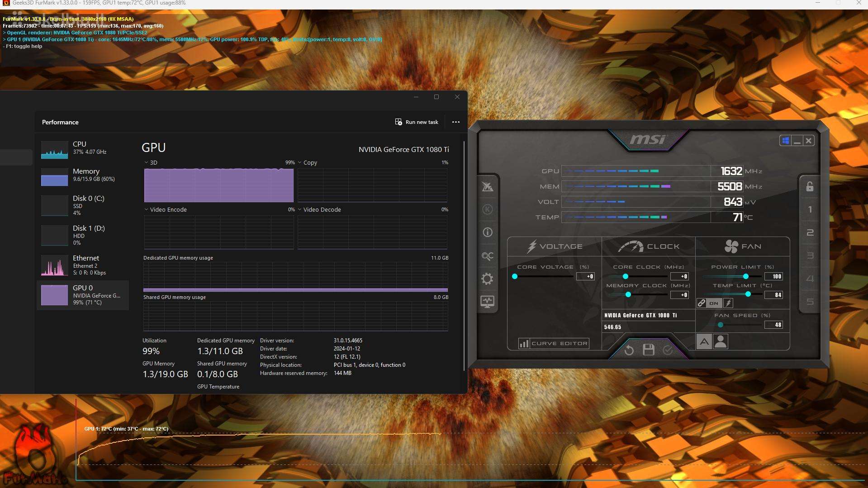Click NVIDIA GeForce GTX 1080 Ti Afterburner label
Viewport: 868px width, 488px height.
[x=640, y=315]
